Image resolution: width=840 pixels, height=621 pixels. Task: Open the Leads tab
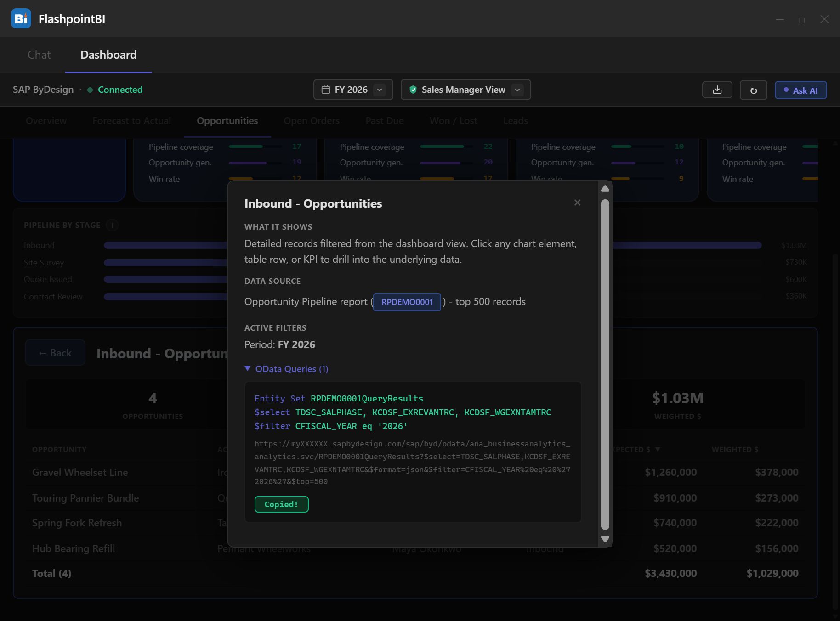click(x=516, y=121)
